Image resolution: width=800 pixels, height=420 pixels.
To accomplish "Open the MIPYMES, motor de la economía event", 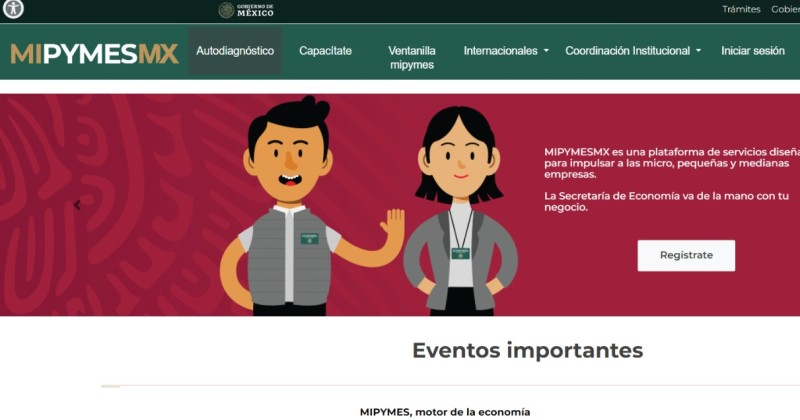I will click(x=445, y=412).
